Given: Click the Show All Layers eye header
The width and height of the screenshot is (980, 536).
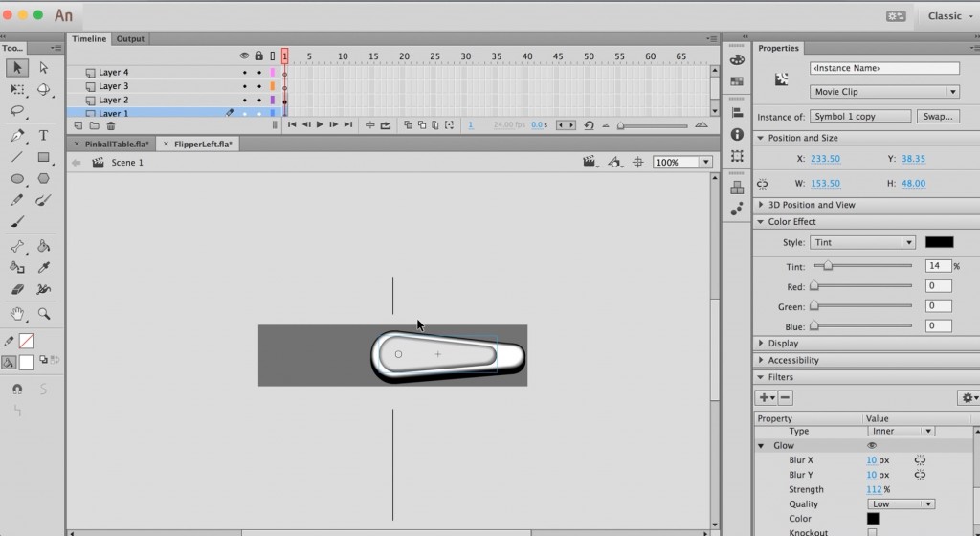Looking at the screenshot, I should click(x=244, y=56).
